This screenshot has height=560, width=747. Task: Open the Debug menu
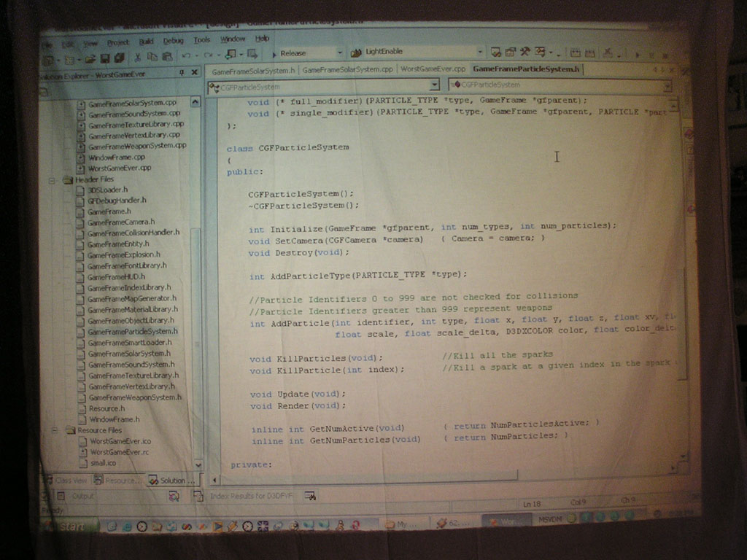pos(173,41)
